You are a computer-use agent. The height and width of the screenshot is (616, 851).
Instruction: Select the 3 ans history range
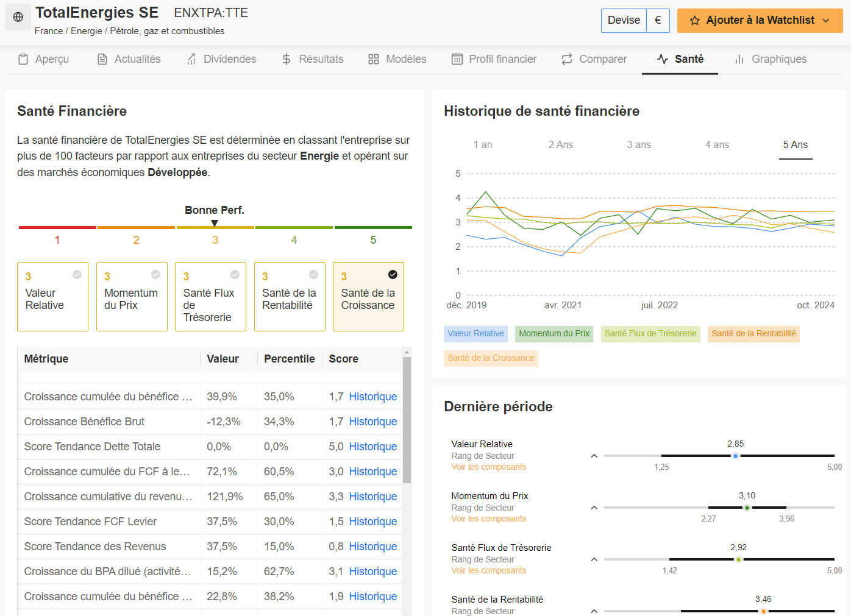(x=639, y=145)
